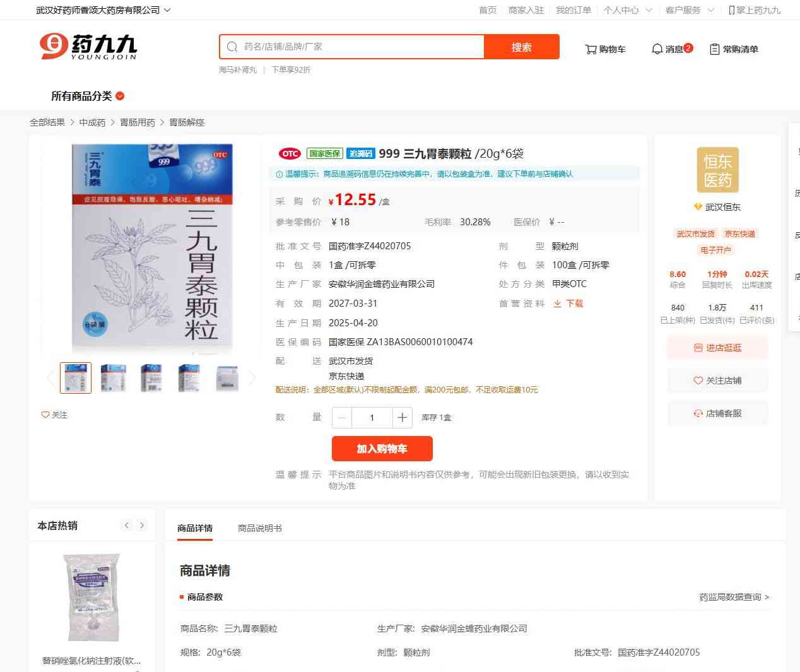Click the drug search input field
800x672 pixels.
pos(362,47)
